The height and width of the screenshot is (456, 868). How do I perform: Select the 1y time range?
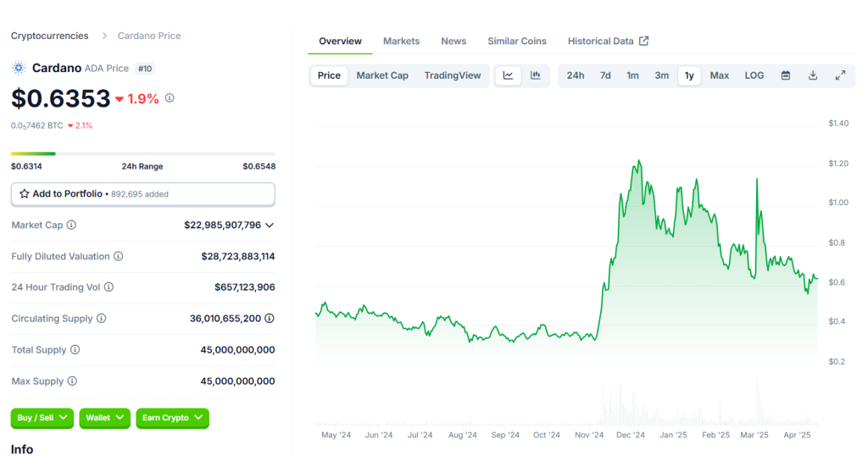[x=689, y=75]
